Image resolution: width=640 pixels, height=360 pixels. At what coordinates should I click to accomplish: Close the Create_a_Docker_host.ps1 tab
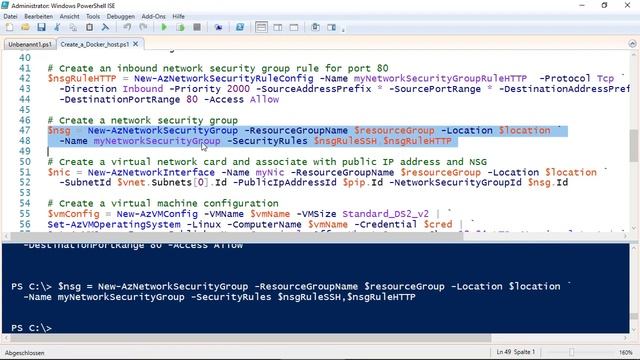(x=136, y=44)
